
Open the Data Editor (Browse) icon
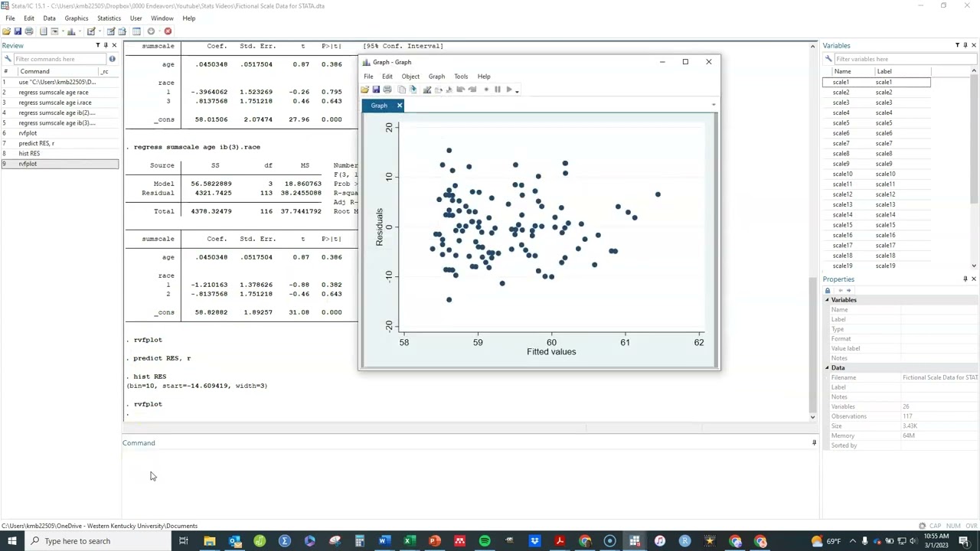pyautogui.click(x=122, y=31)
